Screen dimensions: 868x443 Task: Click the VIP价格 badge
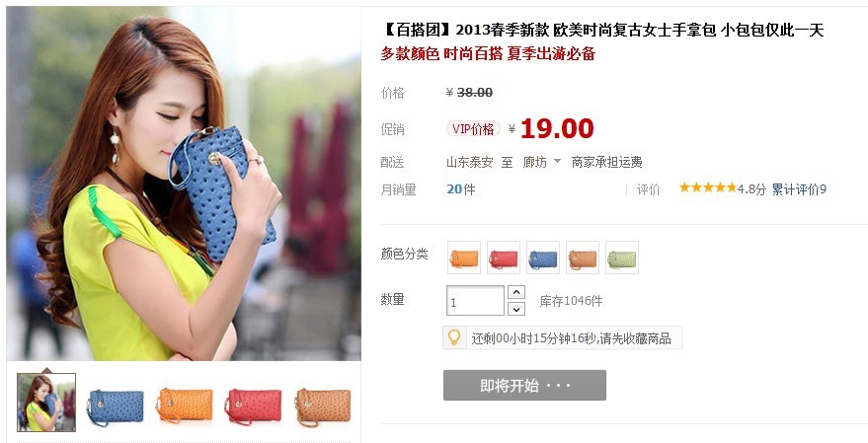(x=473, y=129)
